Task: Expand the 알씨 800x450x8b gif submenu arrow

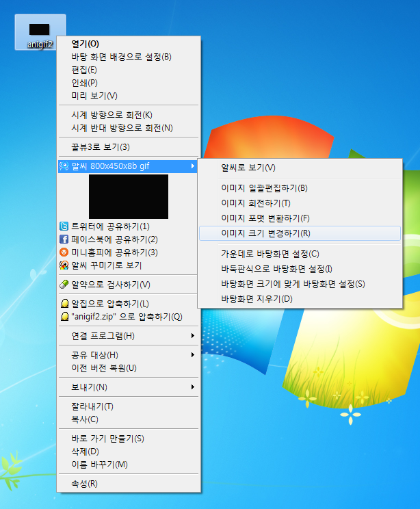Action: coord(192,166)
